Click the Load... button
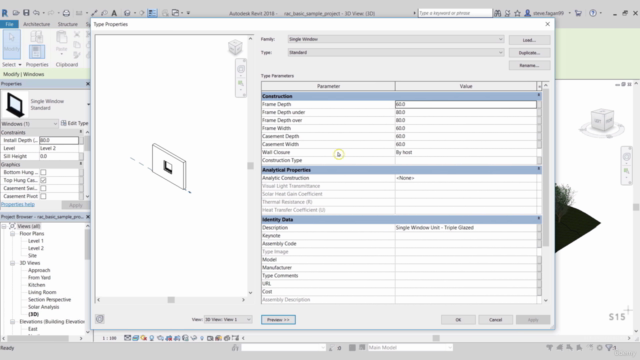Screen dimensions: 640x360 529,40
